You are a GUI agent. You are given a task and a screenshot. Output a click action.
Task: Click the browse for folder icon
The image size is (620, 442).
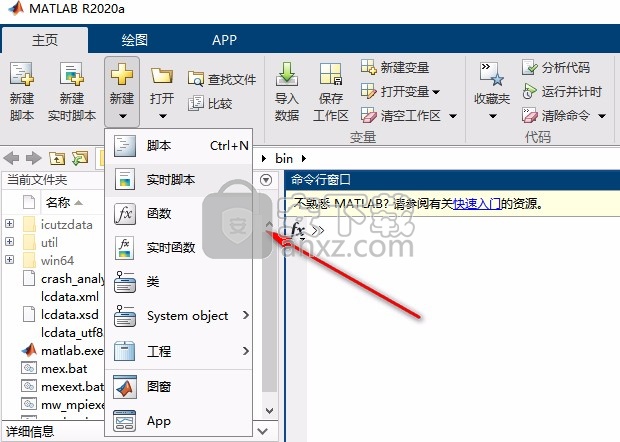[x=80, y=158]
